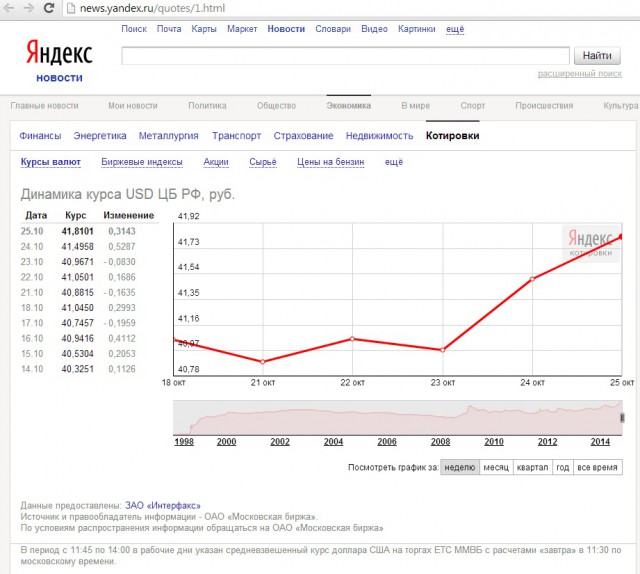Open Новости service link
This screenshot has height=574, width=640.
point(286,29)
